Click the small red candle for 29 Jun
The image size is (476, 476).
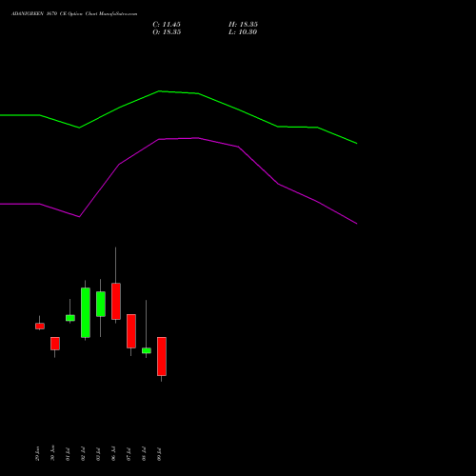click(x=40, y=326)
